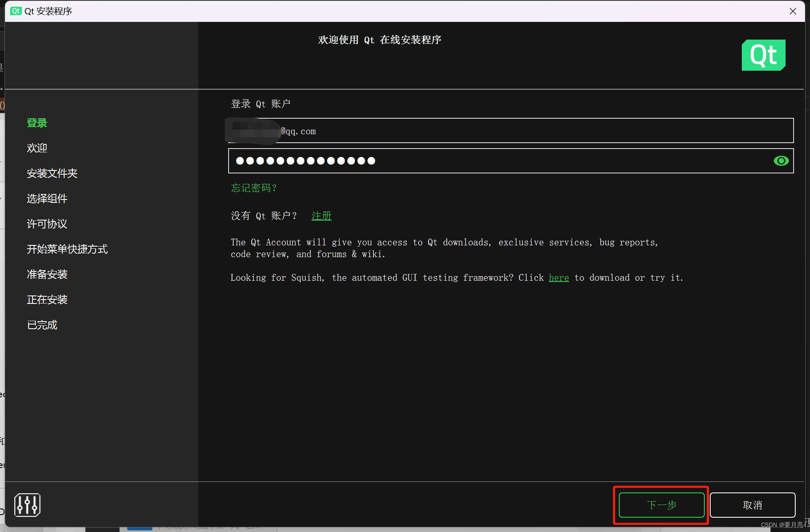Click the 登录 Qt 账户 heading text
Viewport: 810px width, 532px height.
coord(261,104)
